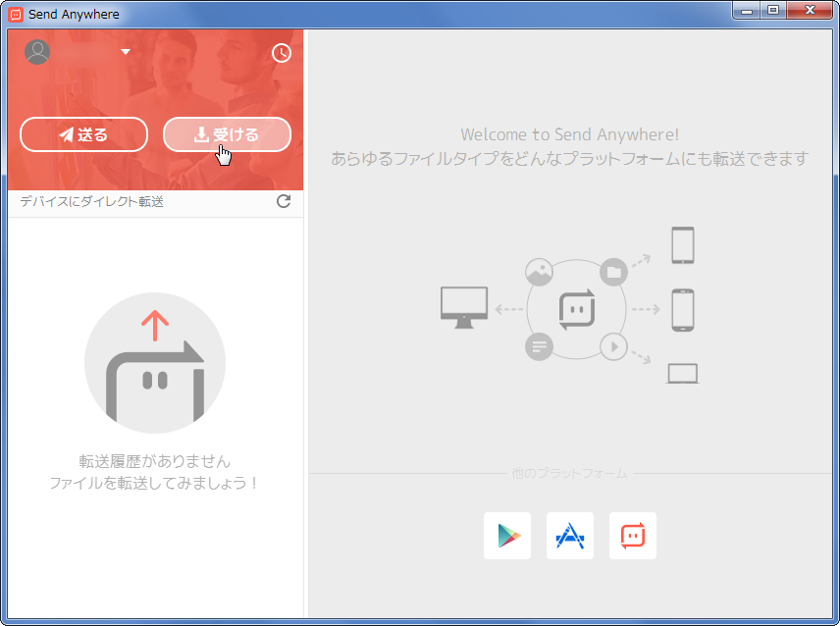Refresh the direct transfer device list
This screenshot has height=626, width=840.
coord(284,202)
